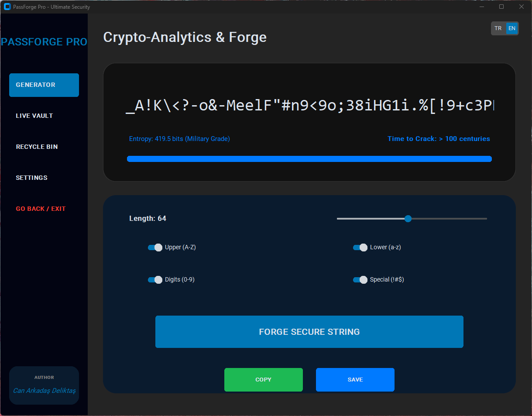Turn off Digits (0-9) switch
Screen dimensions: 532x416
(155, 280)
